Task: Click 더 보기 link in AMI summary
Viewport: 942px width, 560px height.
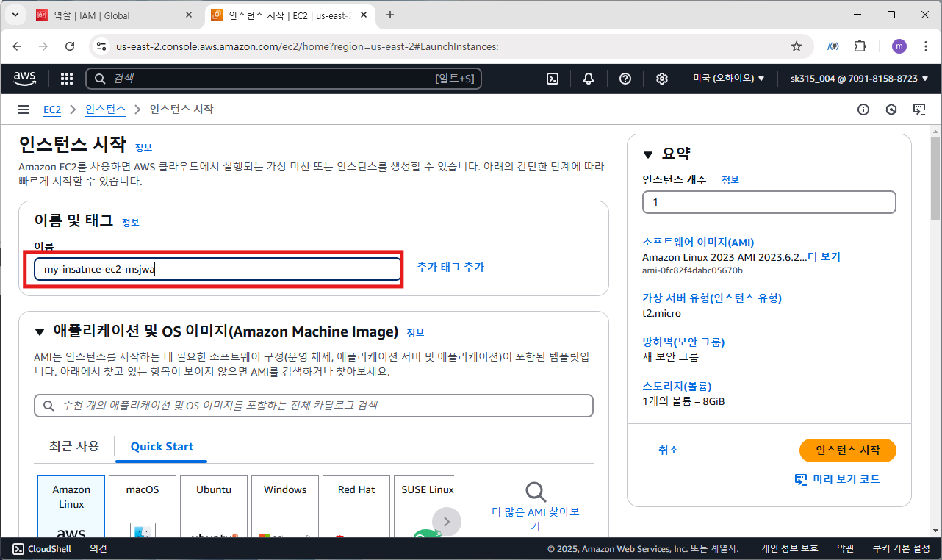Action: [x=824, y=257]
